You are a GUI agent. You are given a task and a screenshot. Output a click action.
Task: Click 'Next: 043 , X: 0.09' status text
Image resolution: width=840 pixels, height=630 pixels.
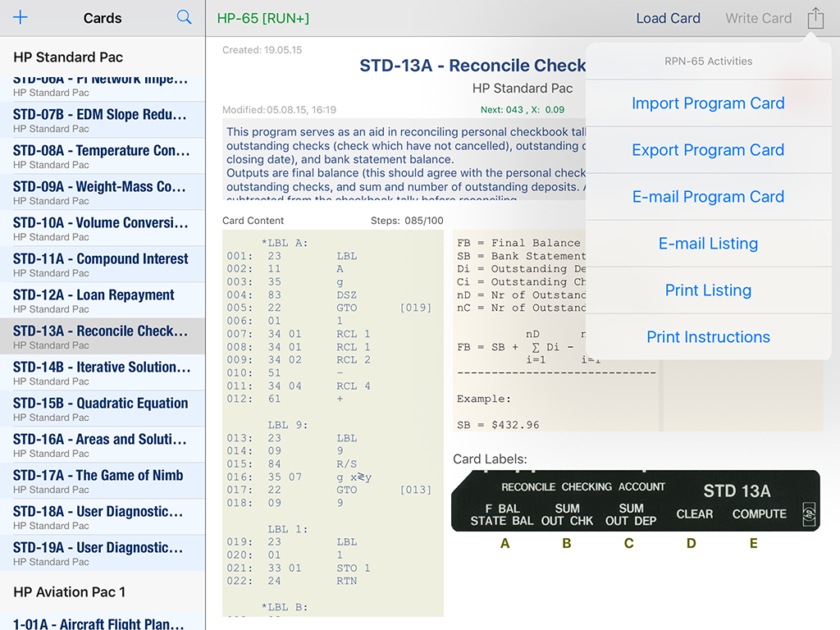pos(523,110)
